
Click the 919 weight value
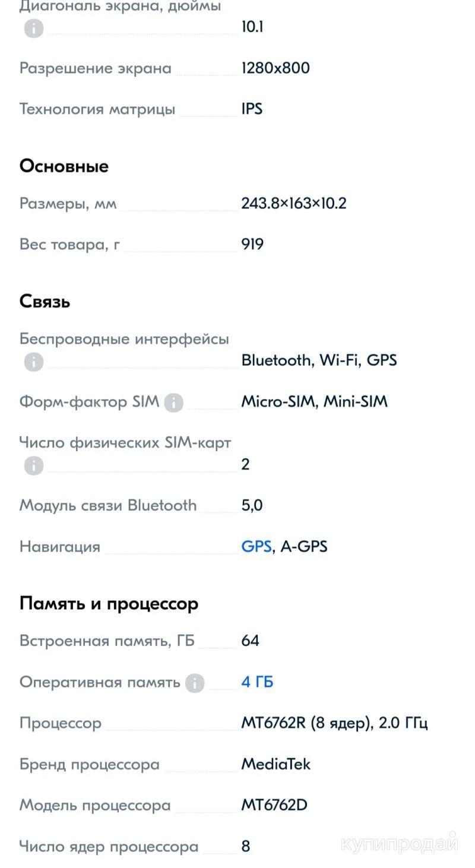pyautogui.click(x=252, y=244)
